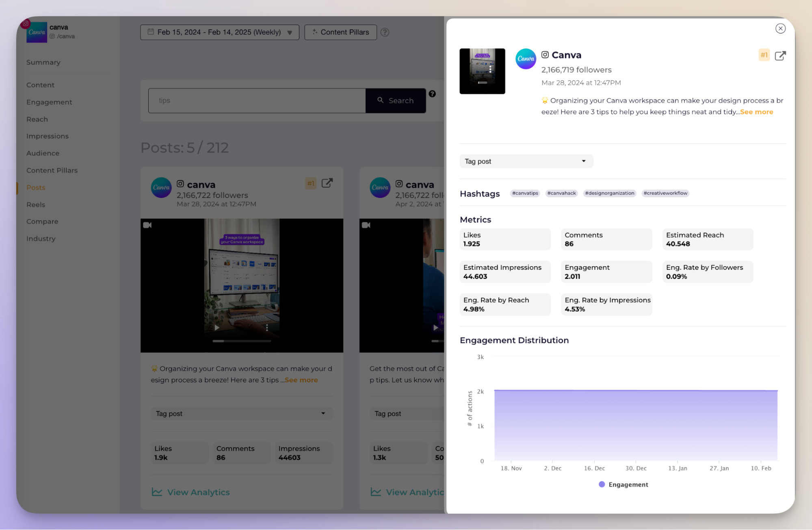Play the first post video
The image size is (812, 530).
(x=217, y=328)
